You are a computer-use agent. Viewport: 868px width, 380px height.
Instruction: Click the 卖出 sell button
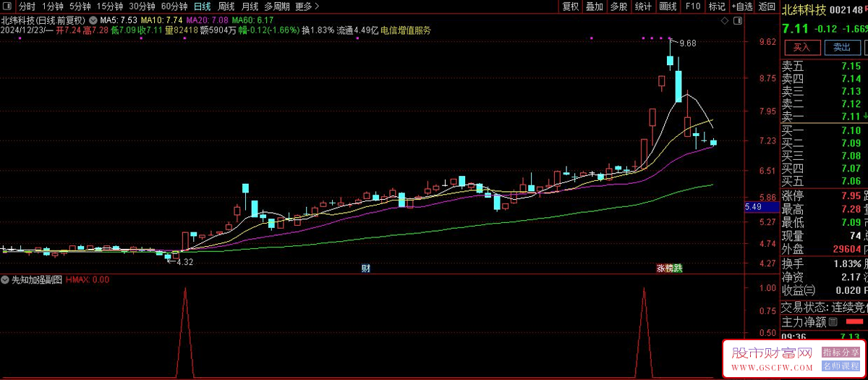coord(842,47)
